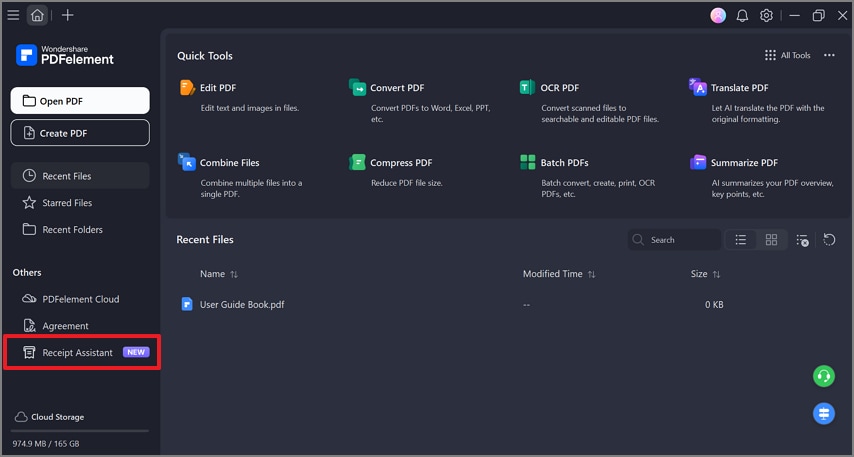
Task: Switch Recent Files to list view
Action: [x=741, y=240]
